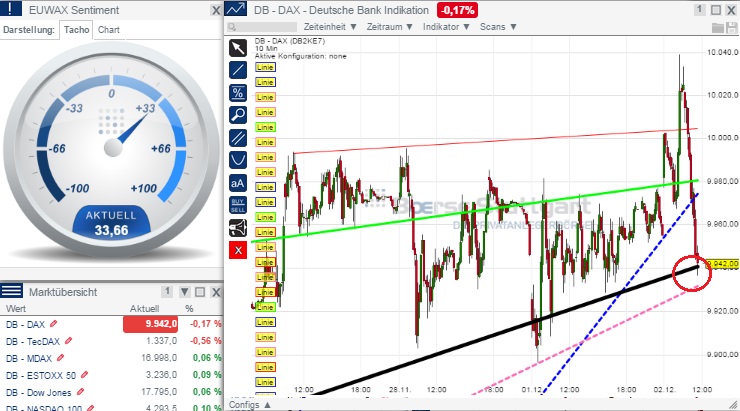Select the thick green trend line on chart

(x=474, y=211)
